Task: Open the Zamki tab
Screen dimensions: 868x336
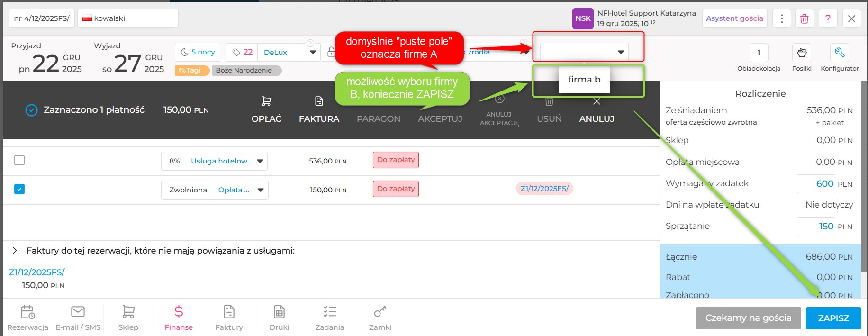Action: pos(380,318)
